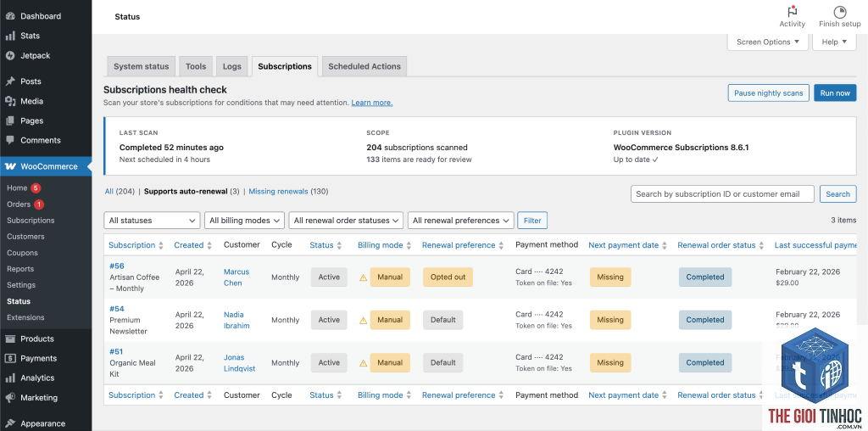
Task: Open customer Marcus Chen link
Action: pyautogui.click(x=236, y=277)
